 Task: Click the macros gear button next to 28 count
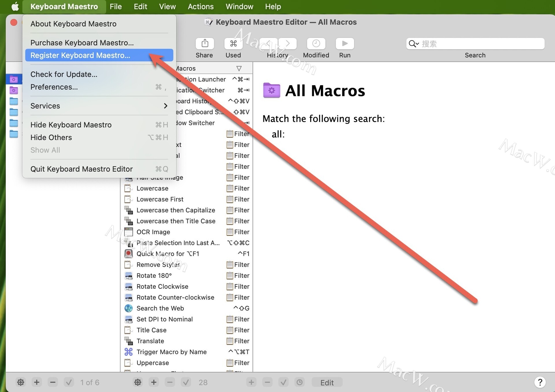click(138, 382)
